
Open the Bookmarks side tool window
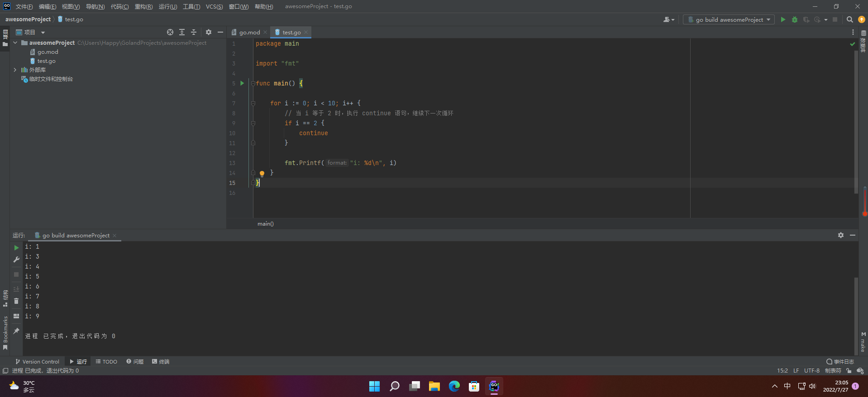[x=5, y=333]
